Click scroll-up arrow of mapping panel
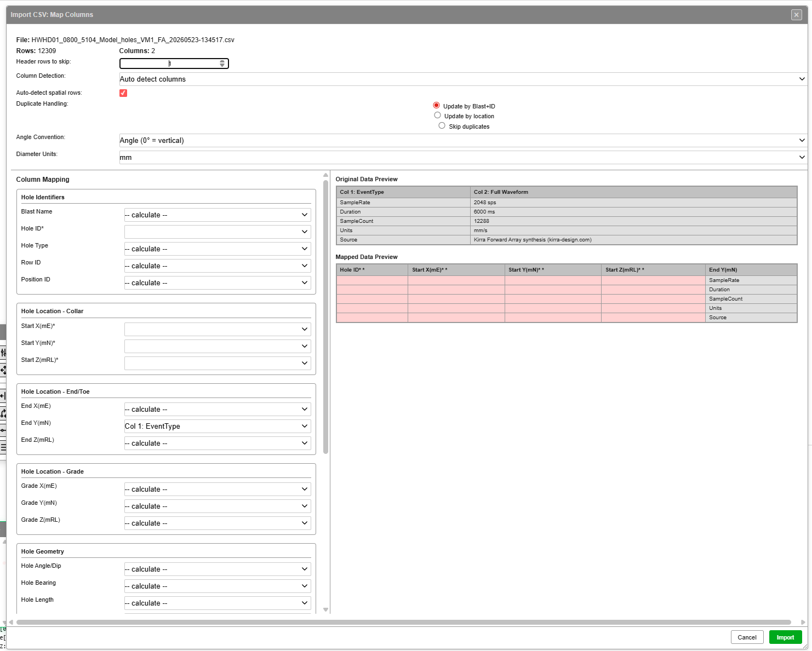This screenshot has width=812, height=651. point(326,175)
